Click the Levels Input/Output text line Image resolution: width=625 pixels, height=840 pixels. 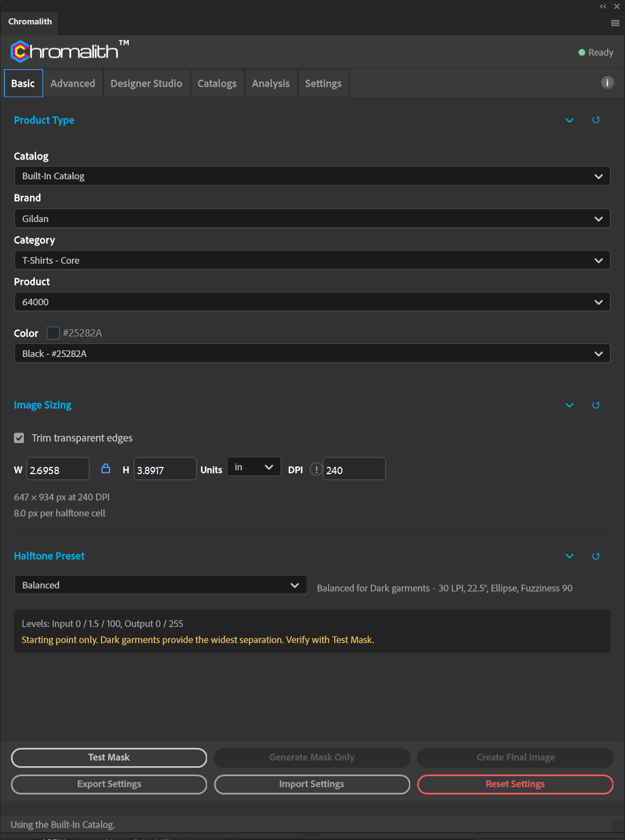(x=102, y=624)
